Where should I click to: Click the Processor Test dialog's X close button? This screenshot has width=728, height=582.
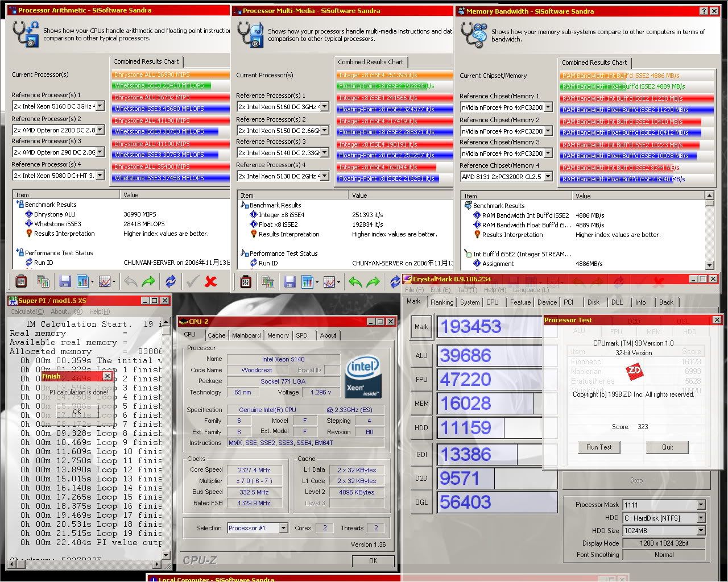coord(717,320)
